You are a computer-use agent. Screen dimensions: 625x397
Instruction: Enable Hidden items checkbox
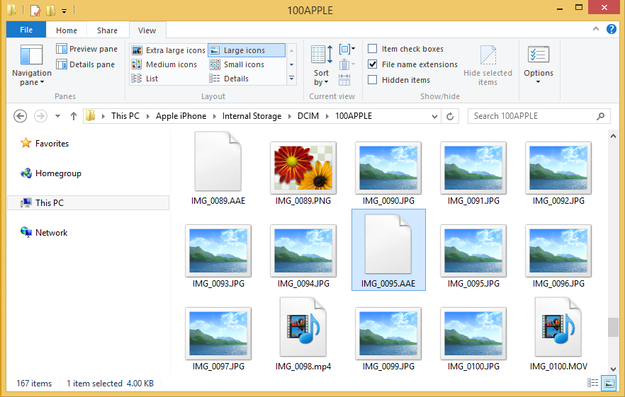[372, 80]
